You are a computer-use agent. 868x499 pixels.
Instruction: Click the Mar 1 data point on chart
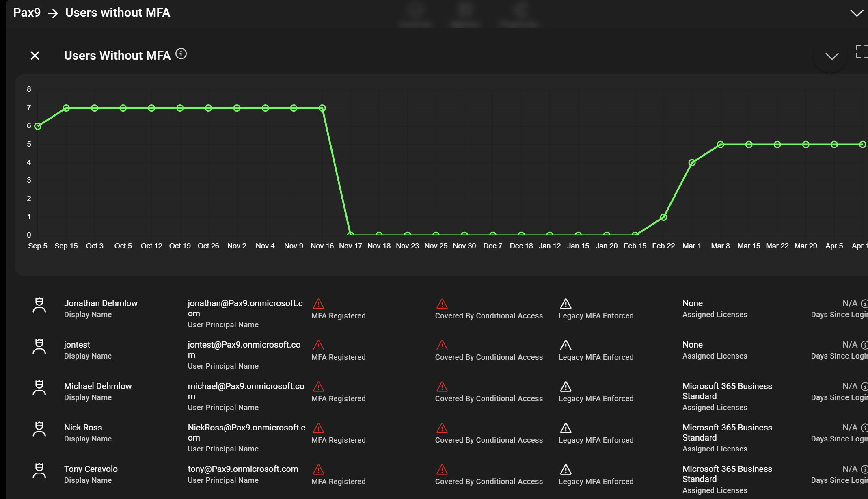[692, 163]
